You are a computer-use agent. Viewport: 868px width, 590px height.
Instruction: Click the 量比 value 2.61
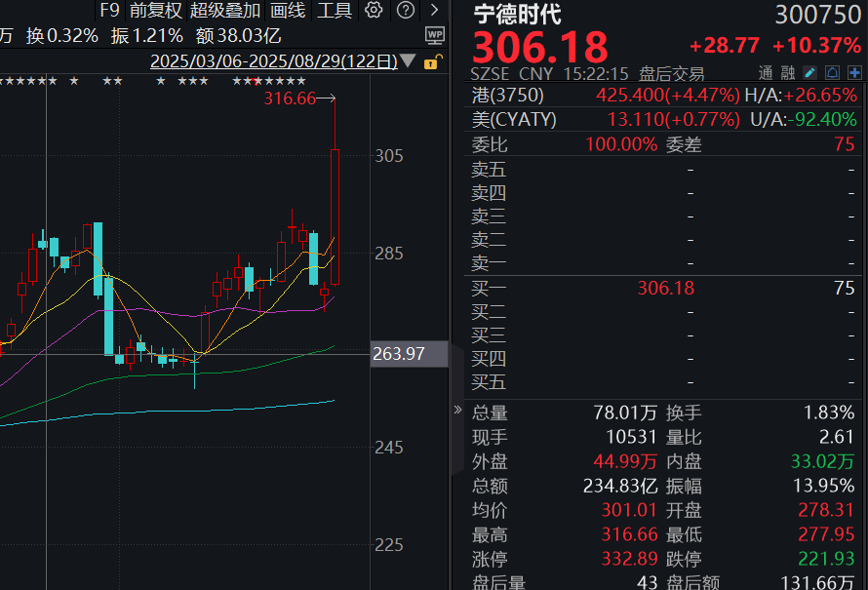pos(837,437)
